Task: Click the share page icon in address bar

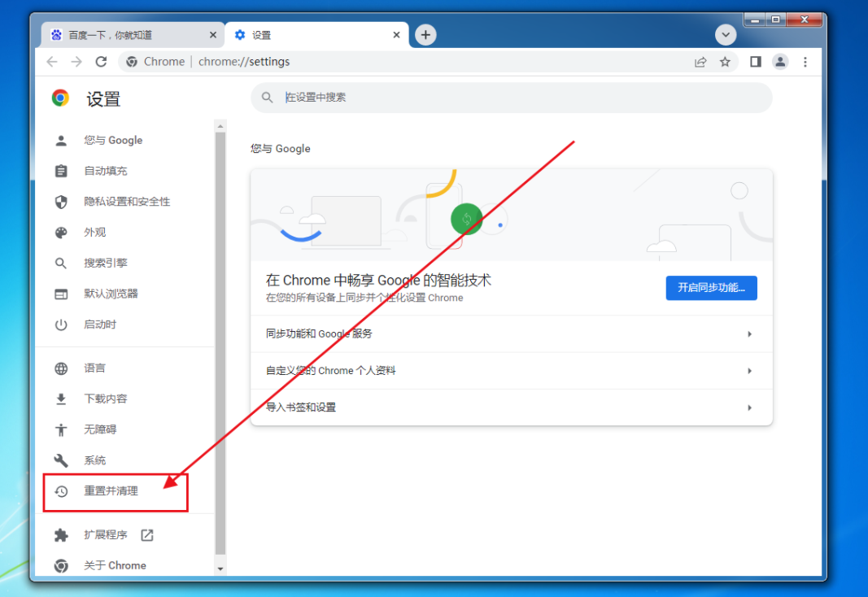Action: tap(700, 62)
